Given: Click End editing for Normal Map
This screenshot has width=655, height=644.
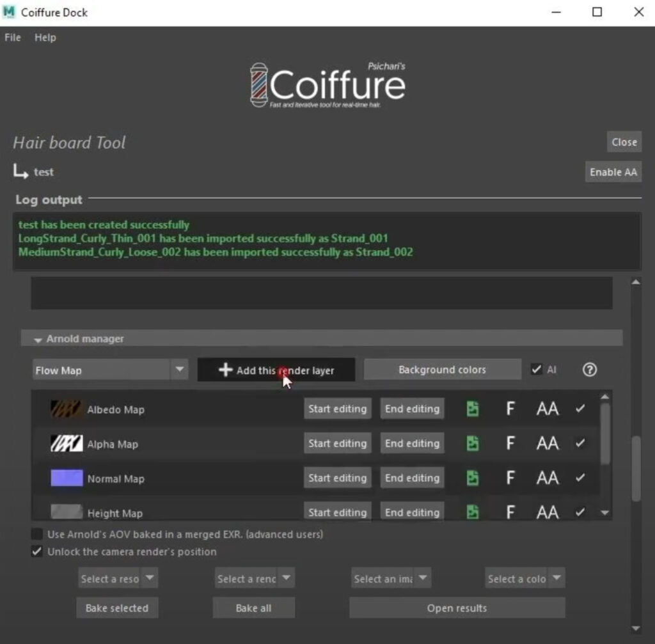Looking at the screenshot, I should 412,478.
